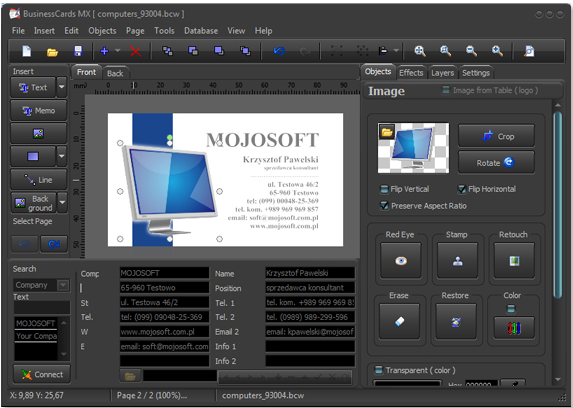Click the www.mojosoft.com.pl field
573x408 pixels.
pos(164,332)
